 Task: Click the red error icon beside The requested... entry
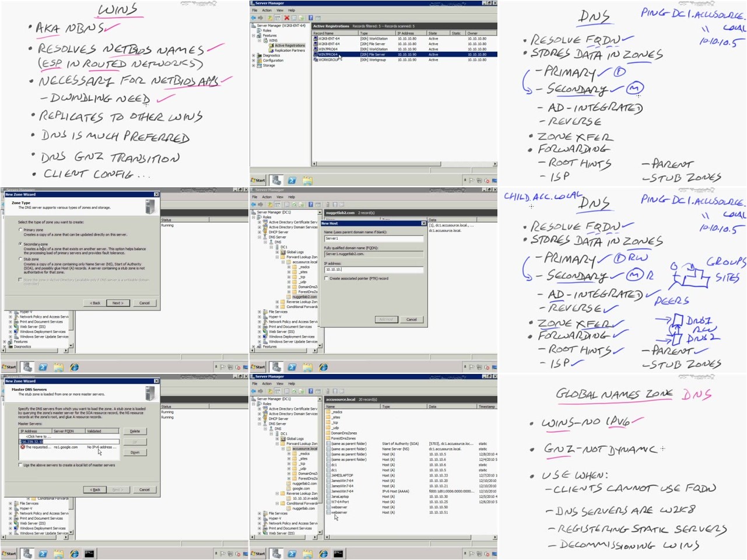(23, 447)
